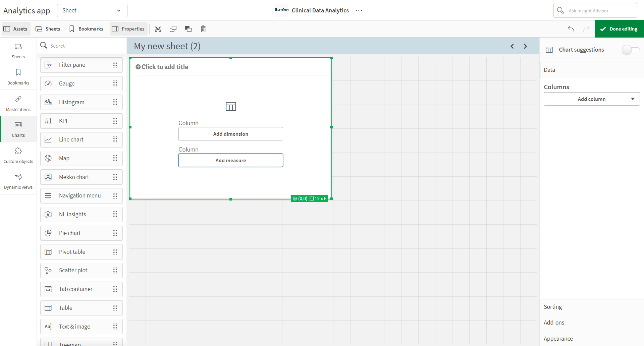Select the KPI chart item
Image resolution: width=644 pixels, height=346 pixels.
point(82,121)
